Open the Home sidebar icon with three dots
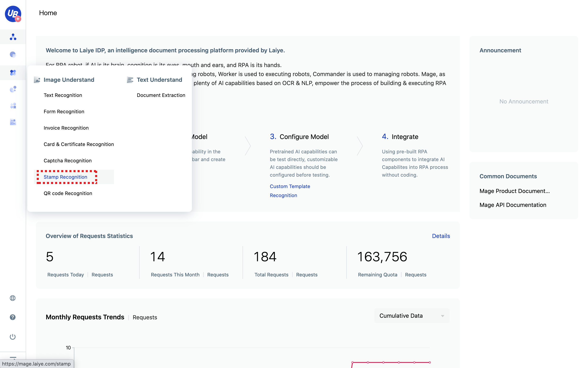 tap(13, 37)
